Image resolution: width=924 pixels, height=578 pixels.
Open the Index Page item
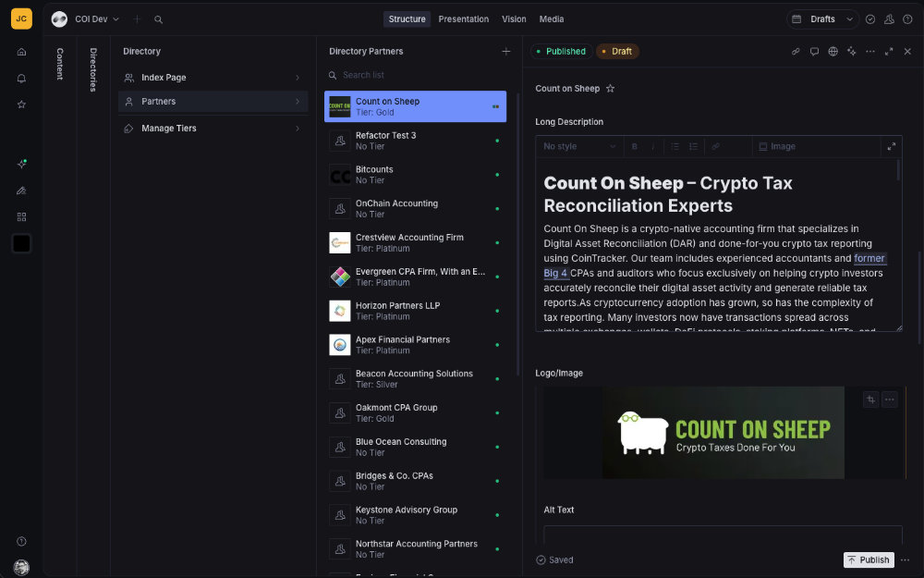(x=213, y=78)
